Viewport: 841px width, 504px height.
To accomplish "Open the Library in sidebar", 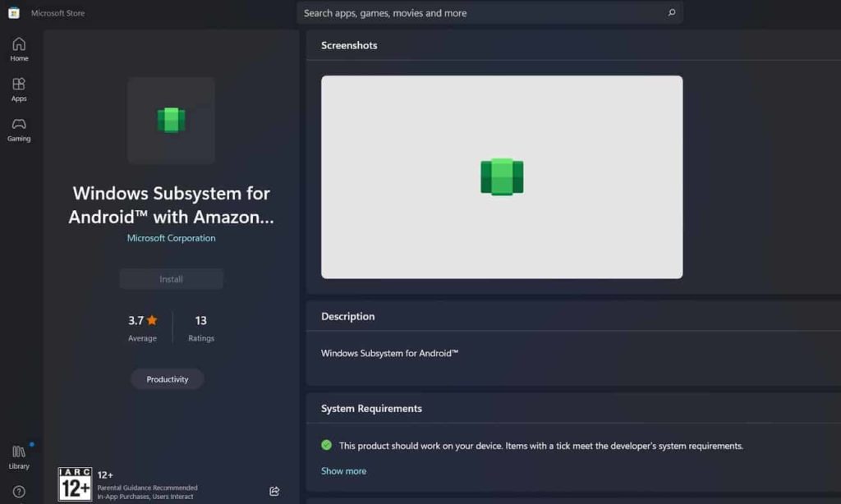I will pos(19,456).
